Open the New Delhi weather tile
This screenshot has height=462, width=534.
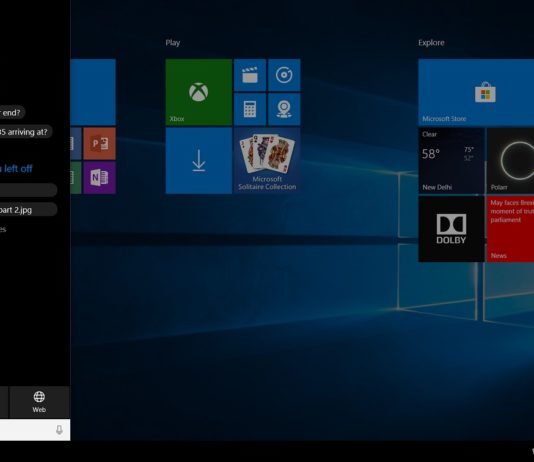(x=451, y=161)
